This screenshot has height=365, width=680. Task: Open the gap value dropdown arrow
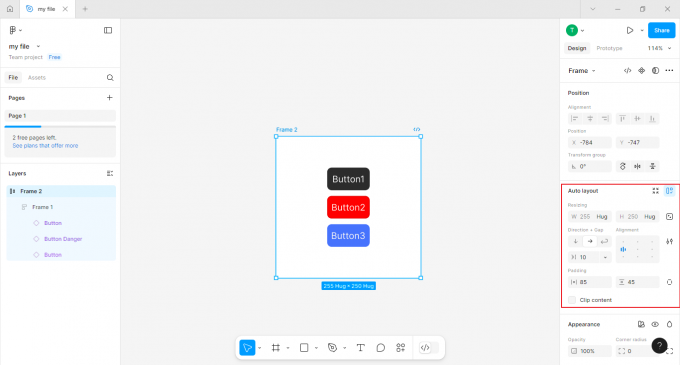click(605, 257)
